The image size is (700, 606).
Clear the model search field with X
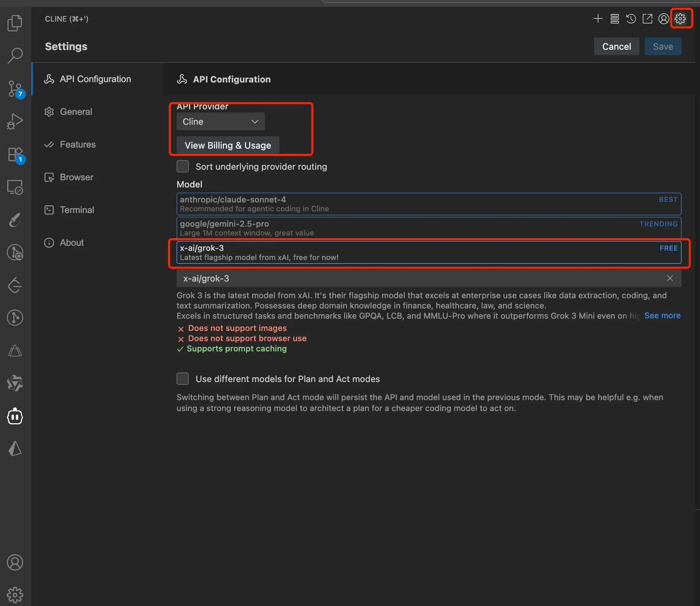point(670,278)
